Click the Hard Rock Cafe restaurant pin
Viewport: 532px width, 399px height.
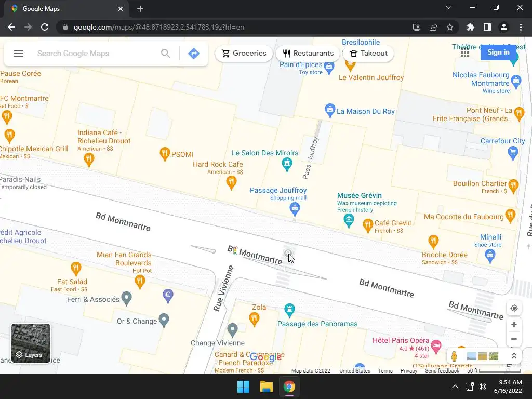(231, 182)
